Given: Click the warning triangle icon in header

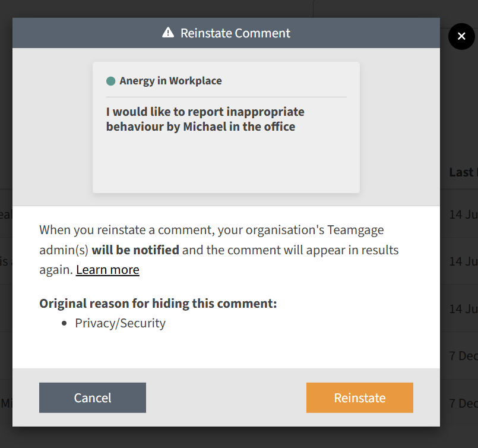Looking at the screenshot, I should click(168, 32).
